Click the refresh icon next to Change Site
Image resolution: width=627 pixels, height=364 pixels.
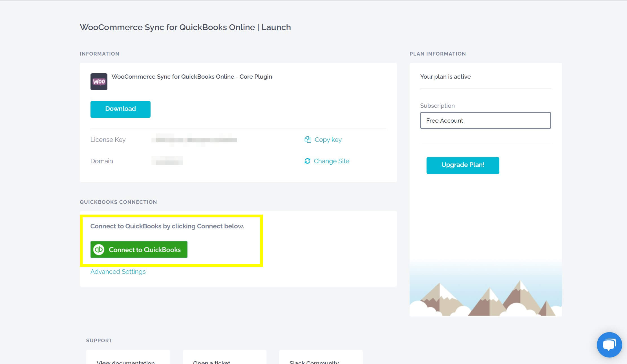pyautogui.click(x=308, y=161)
